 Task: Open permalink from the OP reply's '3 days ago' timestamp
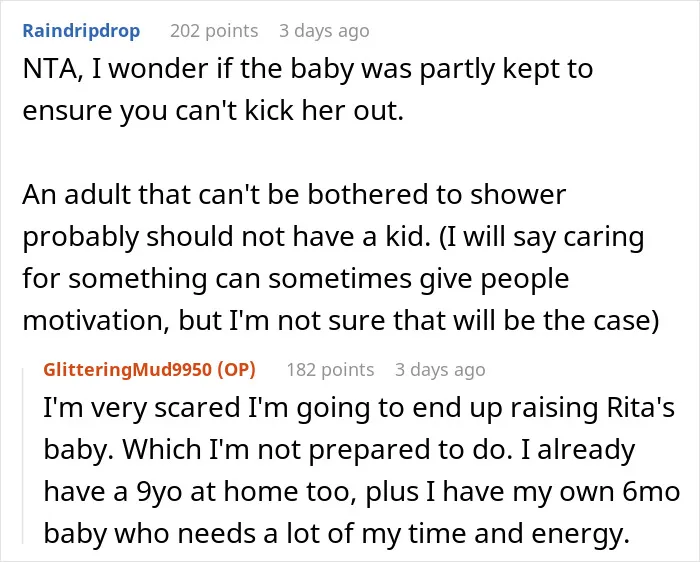[x=440, y=370]
